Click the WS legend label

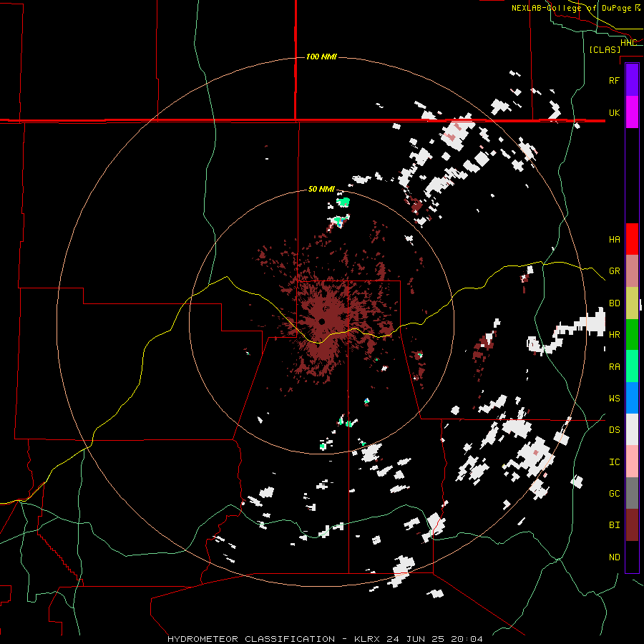point(615,399)
